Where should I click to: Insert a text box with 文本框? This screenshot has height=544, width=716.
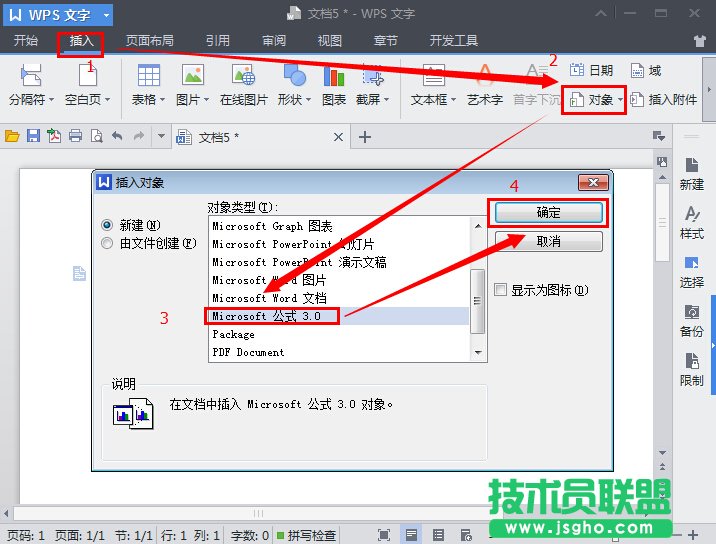(x=433, y=75)
